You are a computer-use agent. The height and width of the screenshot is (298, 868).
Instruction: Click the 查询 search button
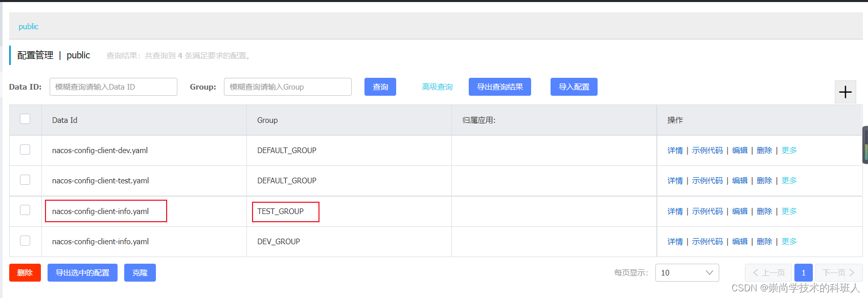tap(380, 87)
